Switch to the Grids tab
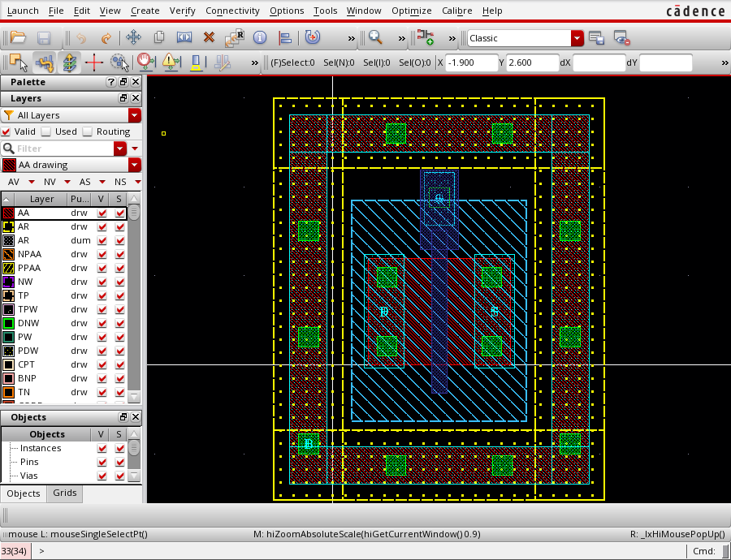The width and height of the screenshot is (731, 560). pos(64,493)
